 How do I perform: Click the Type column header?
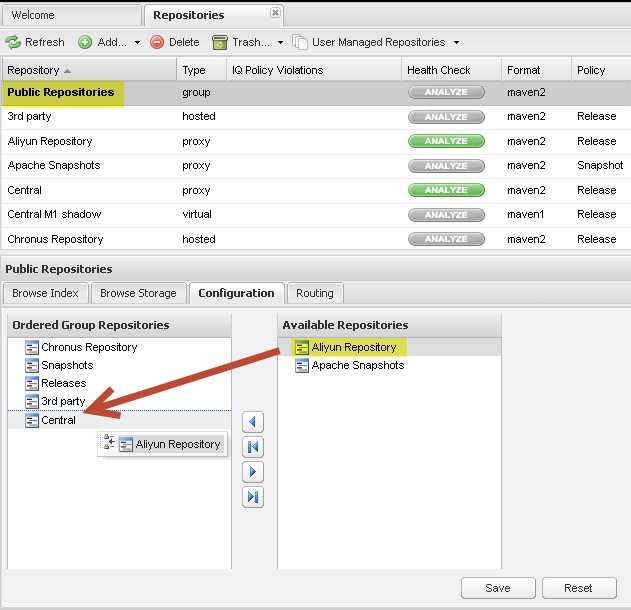[x=201, y=70]
